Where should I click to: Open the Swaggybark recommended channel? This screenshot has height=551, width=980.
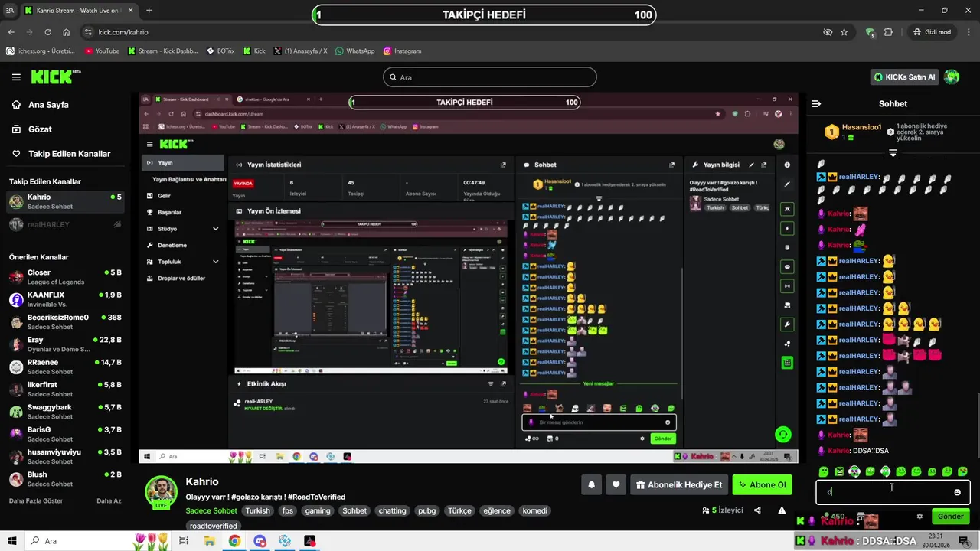pyautogui.click(x=64, y=412)
